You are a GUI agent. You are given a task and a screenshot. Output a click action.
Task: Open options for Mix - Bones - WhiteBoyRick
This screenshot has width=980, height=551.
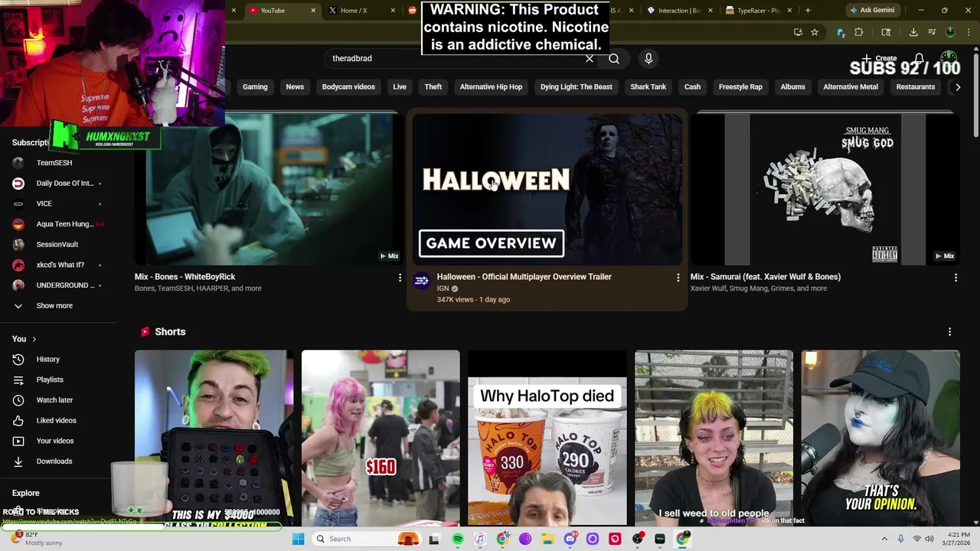click(x=400, y=277)
